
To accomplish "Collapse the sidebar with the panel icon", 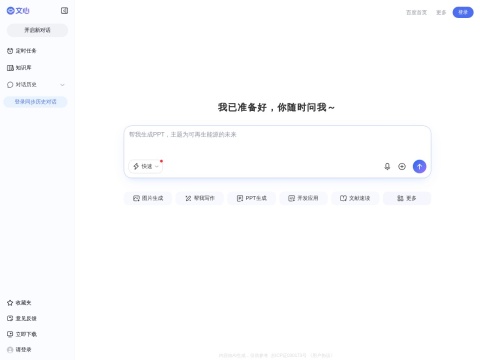I will 64,11.
